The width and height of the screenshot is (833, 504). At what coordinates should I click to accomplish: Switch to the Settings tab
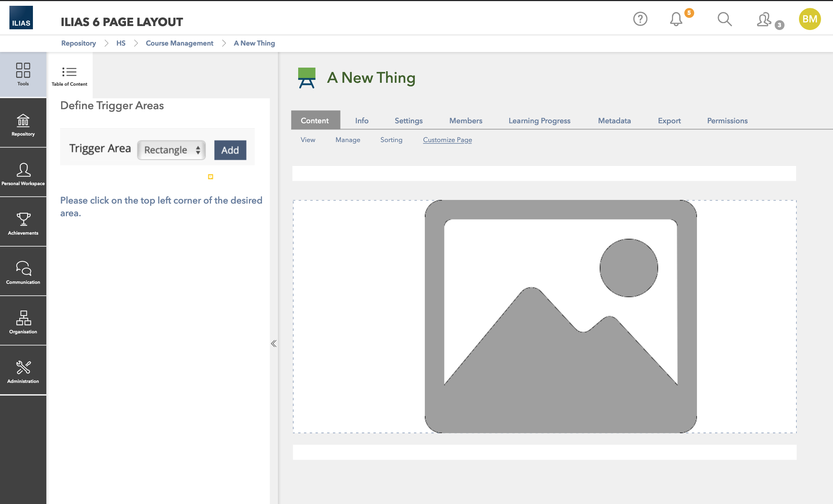click(408, 121)
